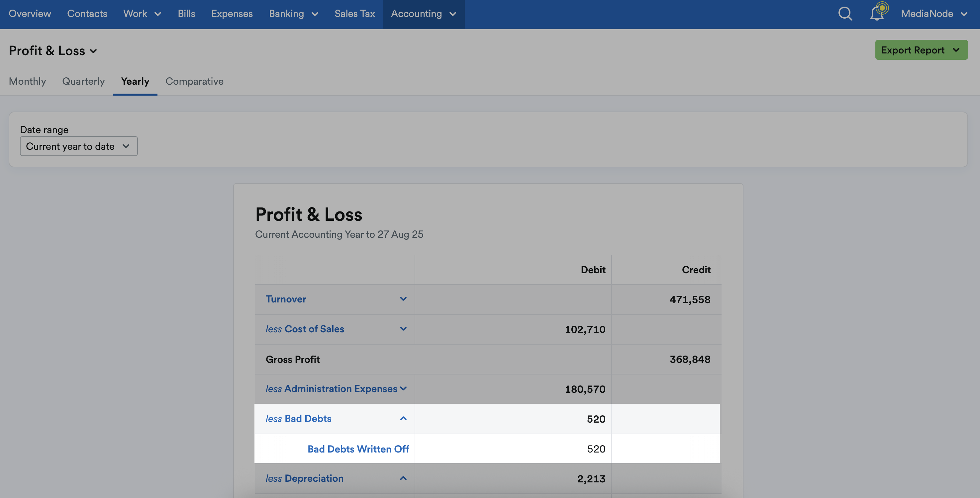This screenshot has width=980, height=498.
Task: Open the Turnover category link
Action: pos(286,299)
